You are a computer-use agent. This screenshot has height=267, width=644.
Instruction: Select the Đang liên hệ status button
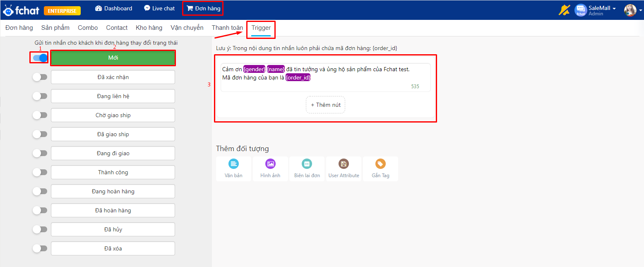(x=113, y=96)
